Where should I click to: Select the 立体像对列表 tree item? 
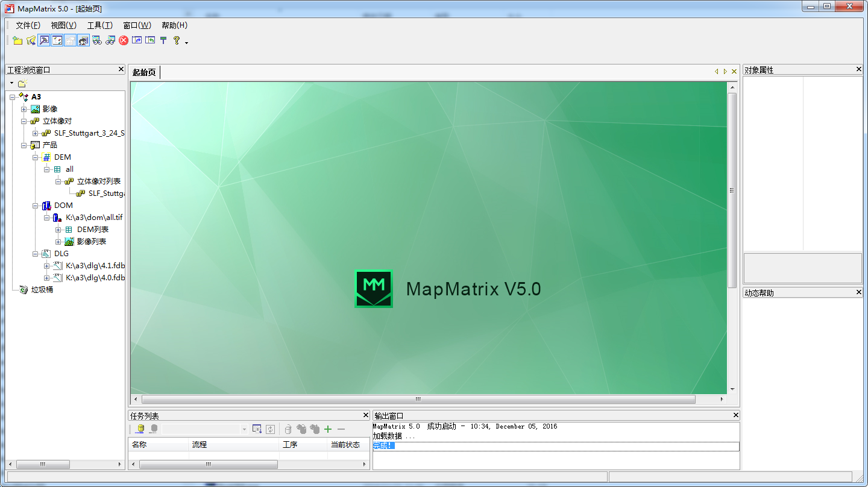coord(99,181)
